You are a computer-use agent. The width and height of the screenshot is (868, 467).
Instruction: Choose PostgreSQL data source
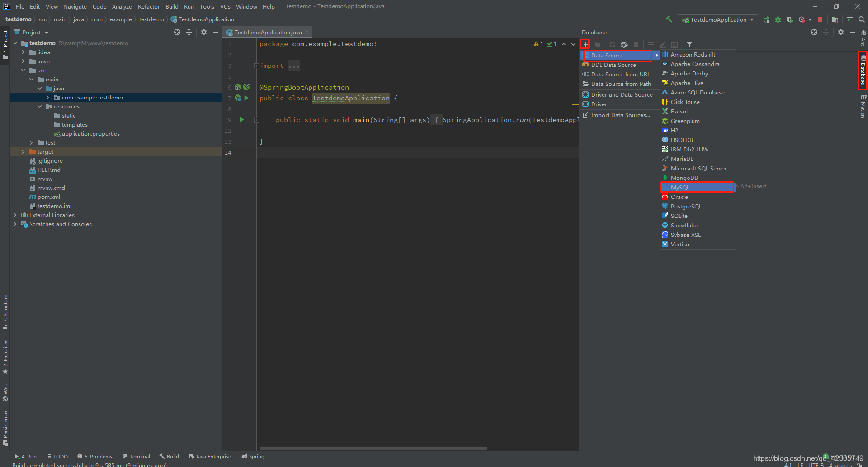[x=698, y=207]
